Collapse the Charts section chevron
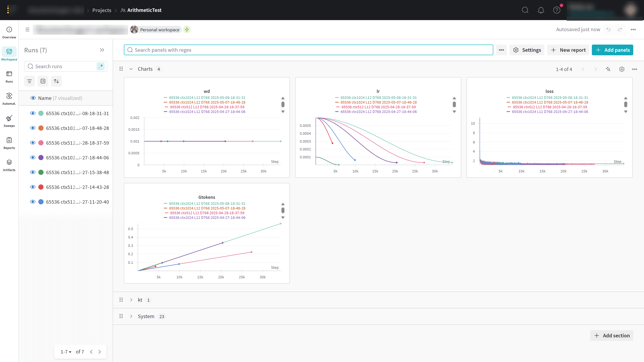This screenshot has width=644, height=362. point(131,69)
